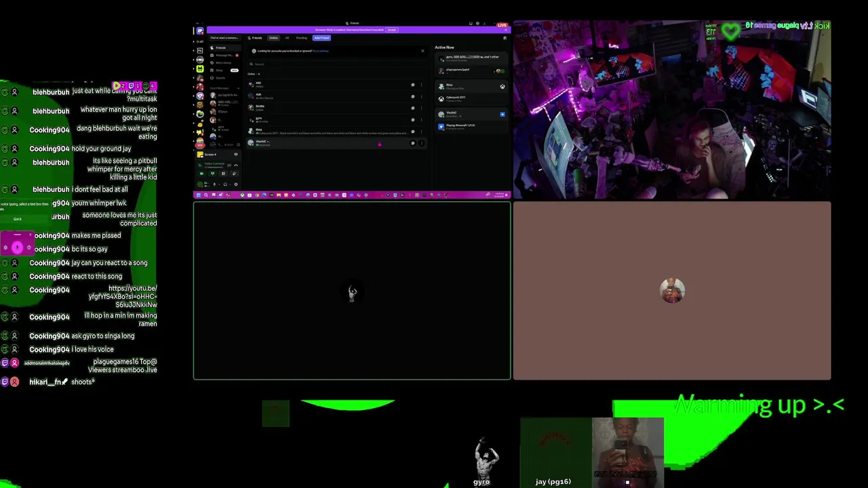
Task: Open Friends in Discord sidebar
Action: (225, 47)
